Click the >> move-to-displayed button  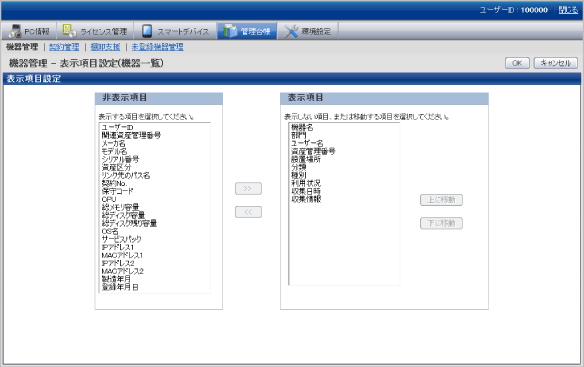pos(248,189)
